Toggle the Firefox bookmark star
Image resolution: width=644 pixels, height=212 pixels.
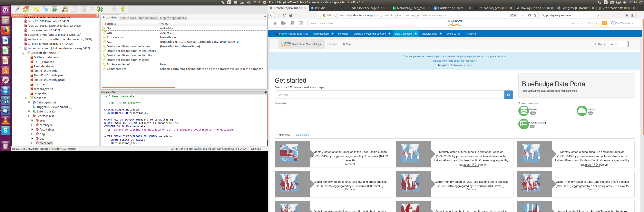point(535,15)
